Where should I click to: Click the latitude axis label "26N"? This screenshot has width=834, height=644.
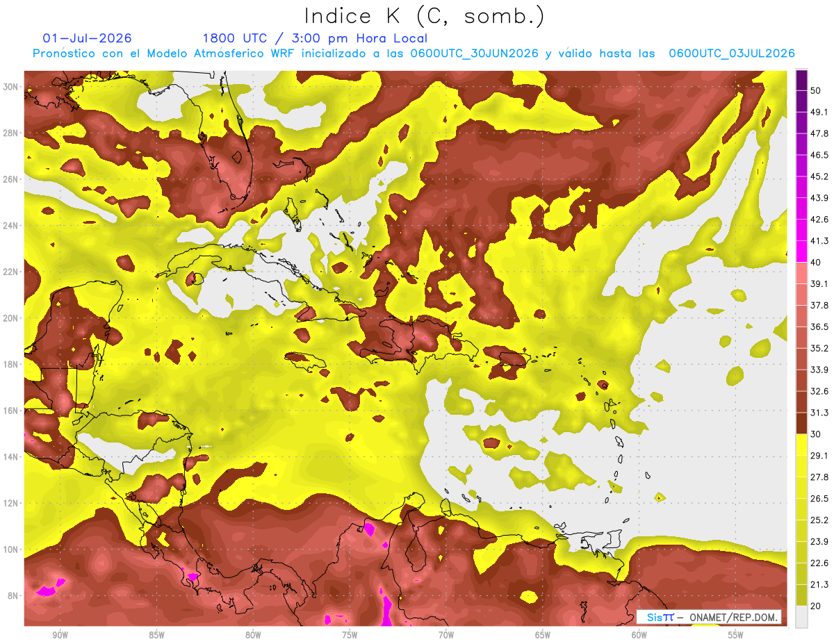tap(11, 179)
